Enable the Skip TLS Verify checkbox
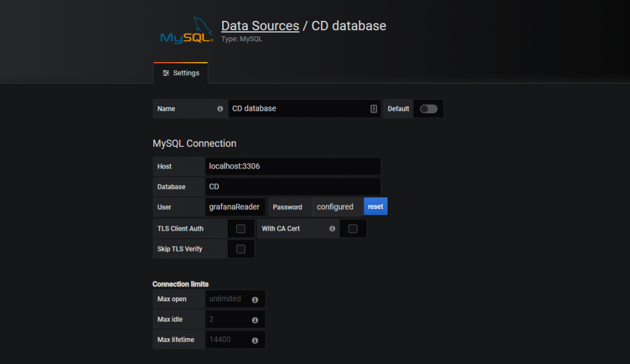Image resolution: width=630 pixels, height=364 pixels. coord(241,249)
